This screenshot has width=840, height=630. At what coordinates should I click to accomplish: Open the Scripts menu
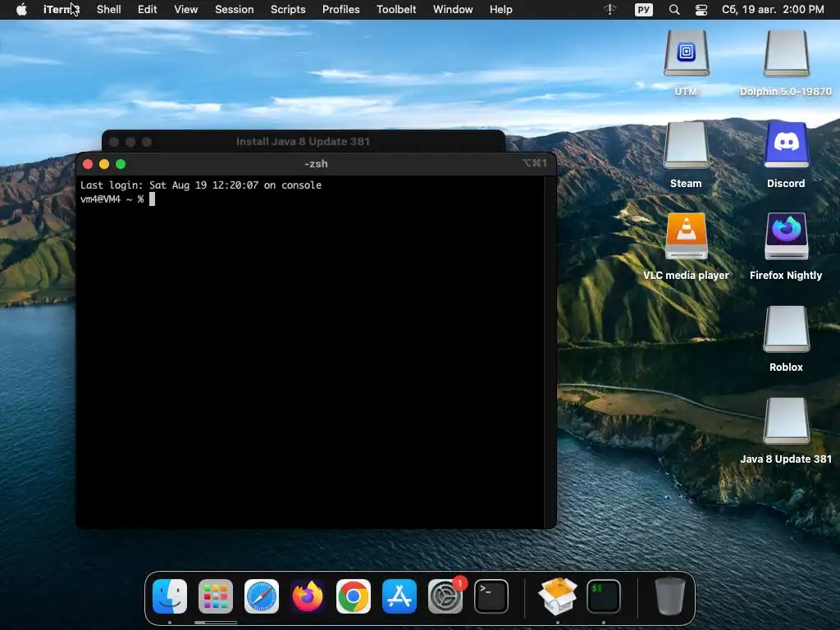point(288,10)
